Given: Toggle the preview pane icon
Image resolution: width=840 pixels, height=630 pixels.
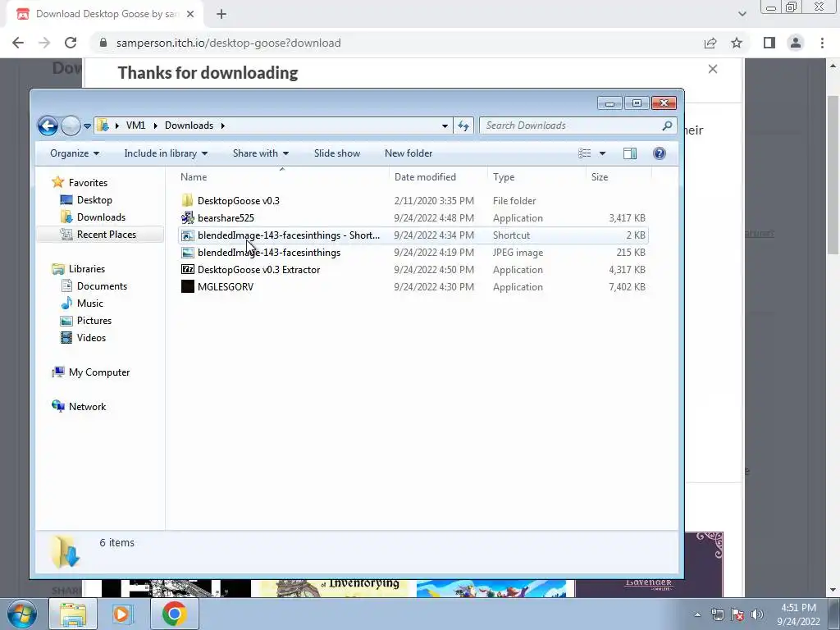Looking at the screenshot, I should [x=630, y=153].
